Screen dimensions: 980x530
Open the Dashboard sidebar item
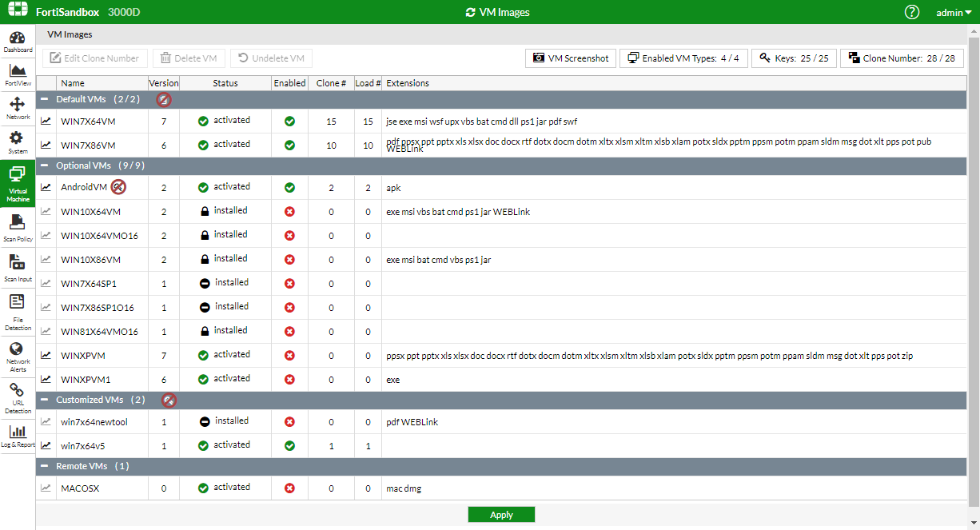click(18, 42)
